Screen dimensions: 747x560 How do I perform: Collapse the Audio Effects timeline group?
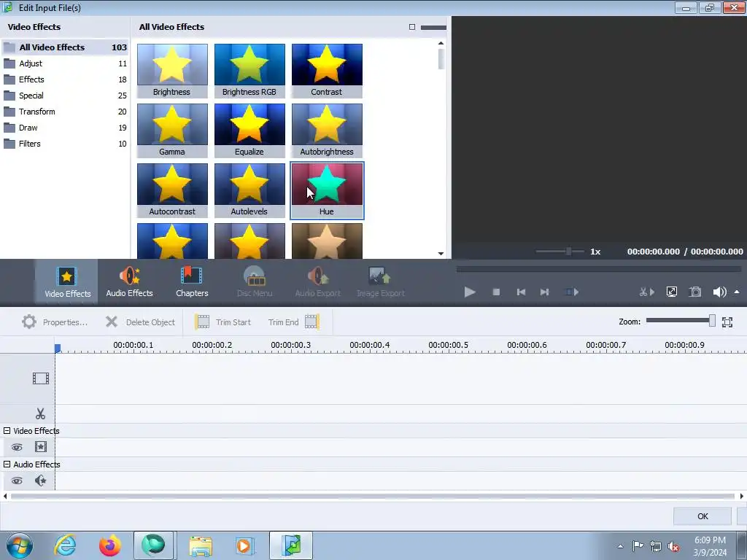[x=7, y=464]
